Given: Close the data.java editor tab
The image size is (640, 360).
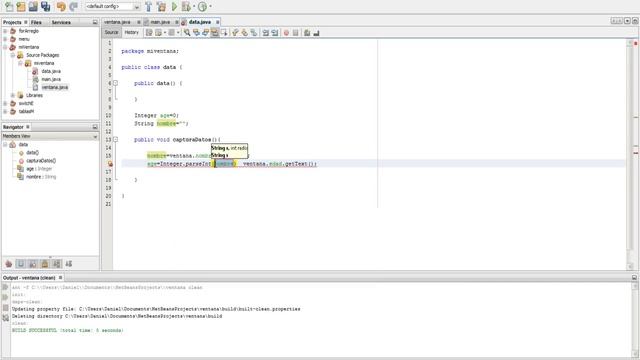Looking at the screenshot, I should [x=218, y=22].
